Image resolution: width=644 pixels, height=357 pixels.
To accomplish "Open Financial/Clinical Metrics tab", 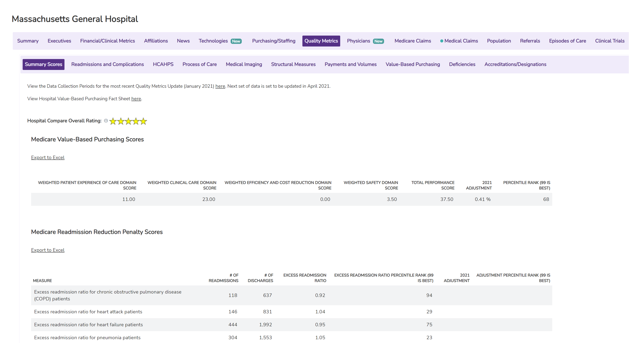I will [108, 41].
